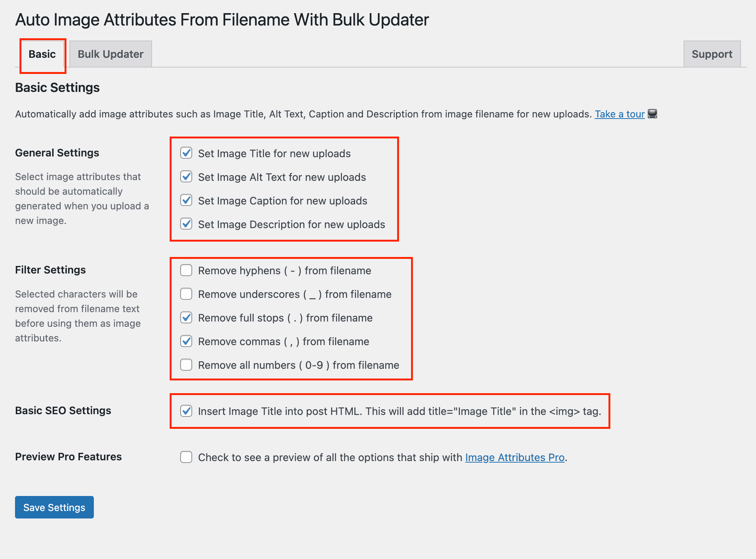This screenshot has height=559, width=756.
Task: Uncheck Remove commas from filename
Action: [186, 341]
